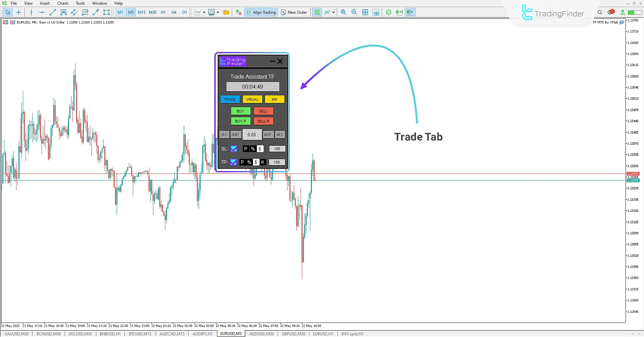Zoom in on the chart
The height and width of the screenshot is (337, 644).
[x=343, y=12]
